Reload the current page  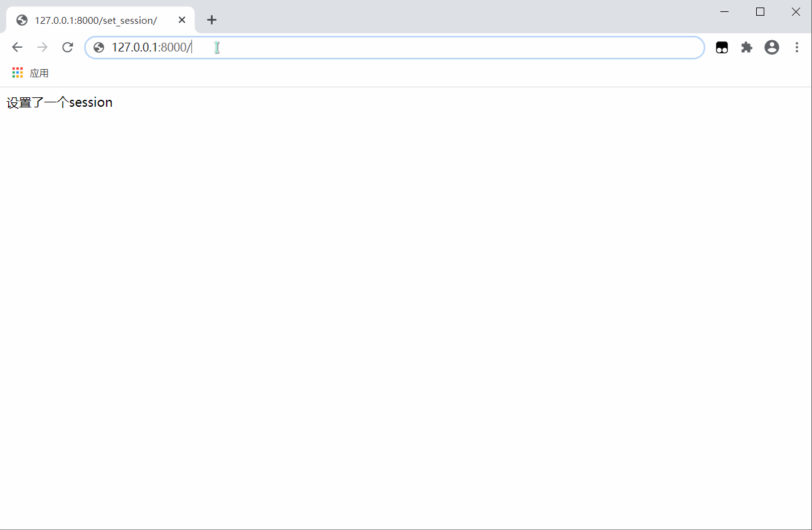coord(68,47)
